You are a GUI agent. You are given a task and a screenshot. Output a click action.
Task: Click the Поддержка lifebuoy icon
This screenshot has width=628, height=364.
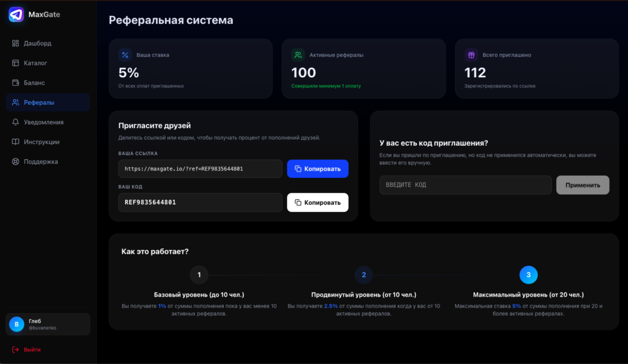point(15,162)
